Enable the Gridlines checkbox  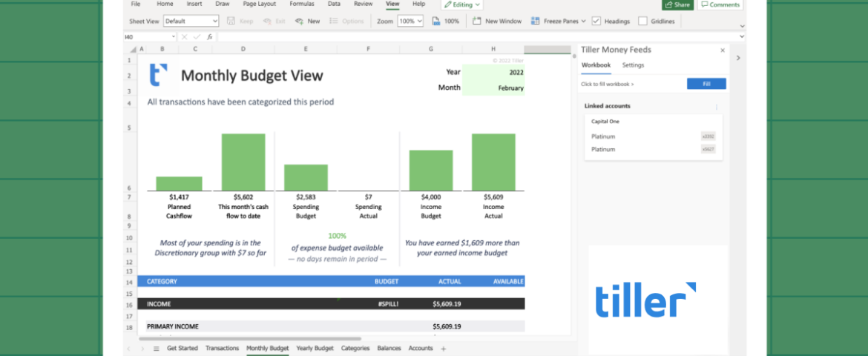point(642,21)
